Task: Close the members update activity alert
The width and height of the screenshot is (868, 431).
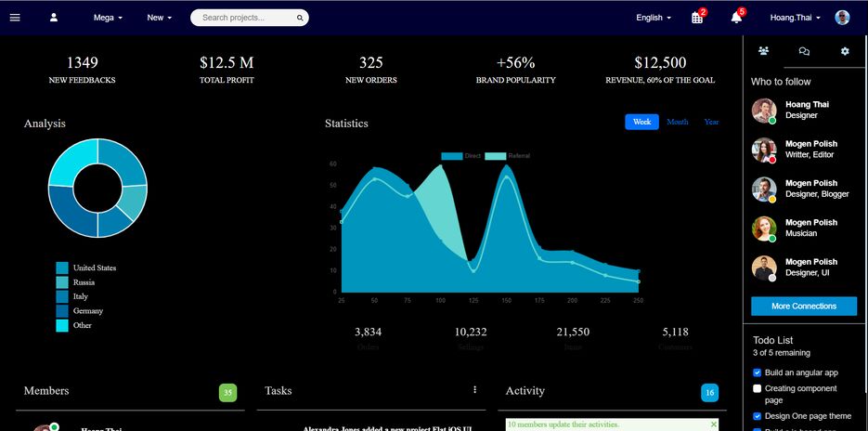Action: (x=713, y=424)
